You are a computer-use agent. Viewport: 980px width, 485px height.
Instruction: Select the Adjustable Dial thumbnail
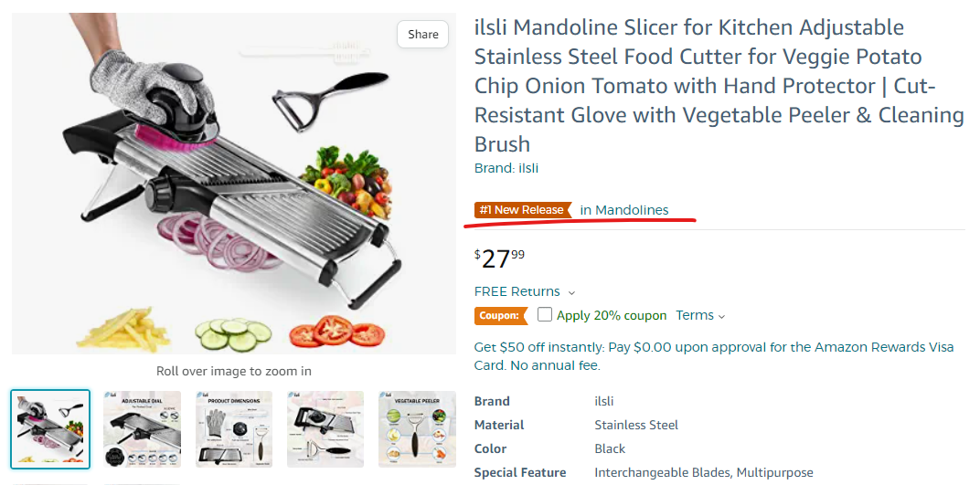point(142,429)
